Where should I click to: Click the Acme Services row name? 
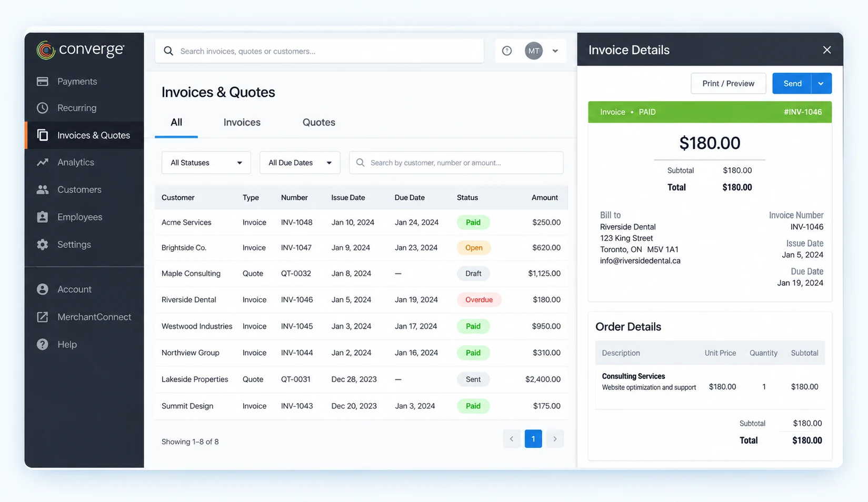pos(186,223)
